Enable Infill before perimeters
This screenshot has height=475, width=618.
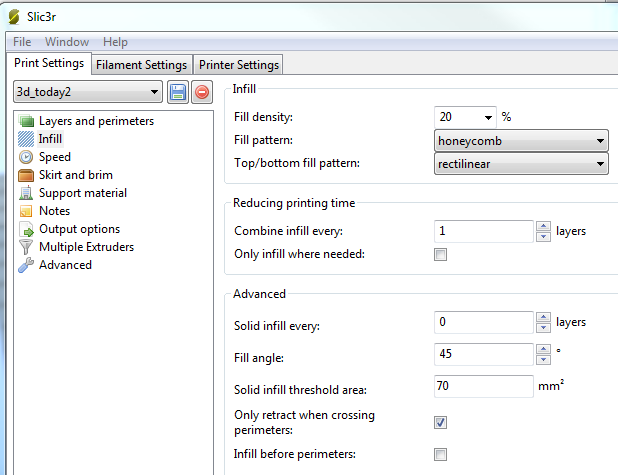pos(440,455)
